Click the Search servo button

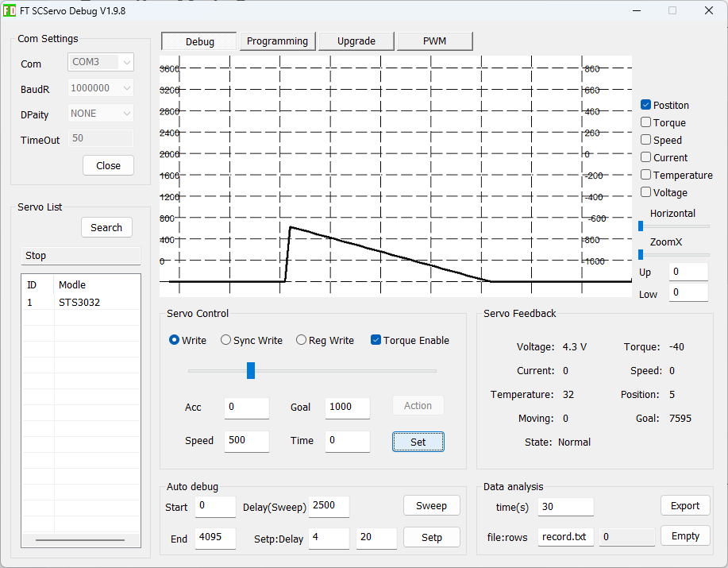(106, 227)
